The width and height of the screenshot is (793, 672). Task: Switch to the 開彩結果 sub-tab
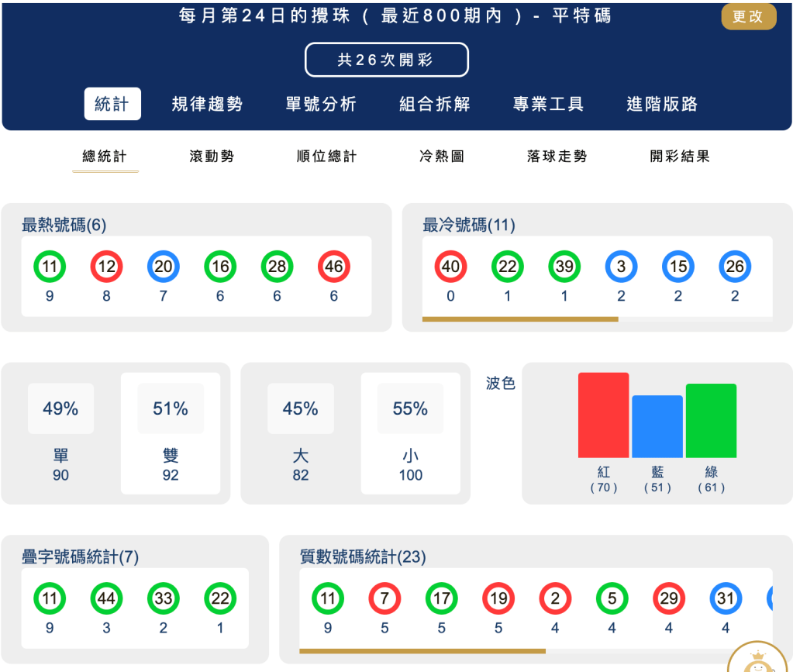tap(679, 155)
